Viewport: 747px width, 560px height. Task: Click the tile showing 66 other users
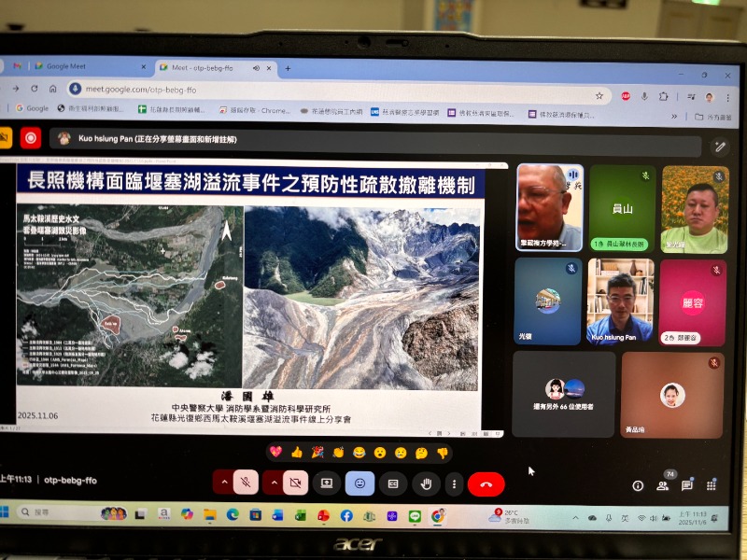point(564,394)
